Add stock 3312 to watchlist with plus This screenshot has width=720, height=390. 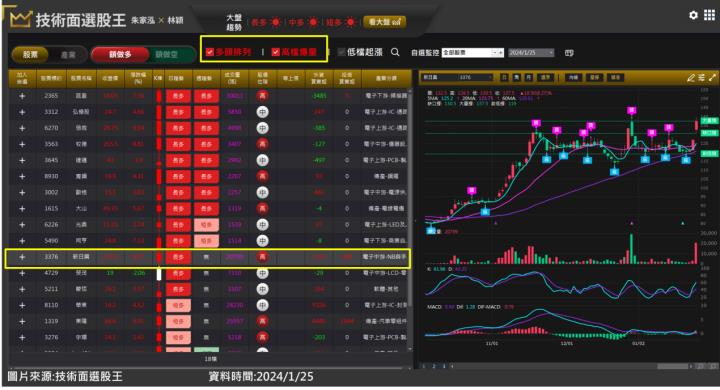point(22,112)
